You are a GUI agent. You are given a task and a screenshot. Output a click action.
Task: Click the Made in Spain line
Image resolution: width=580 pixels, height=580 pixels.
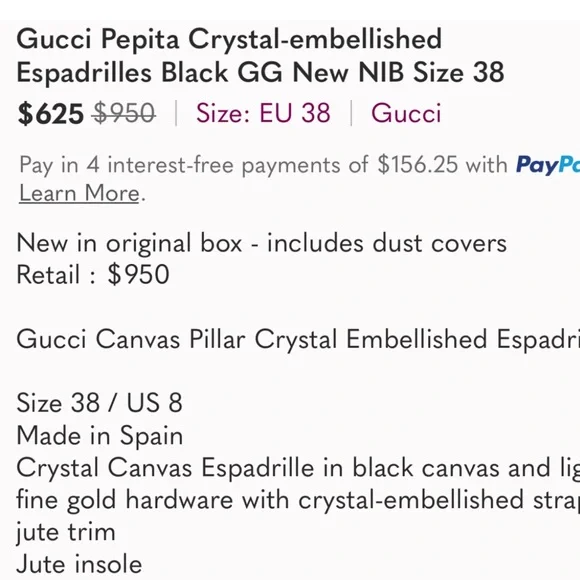pos(100,435)
